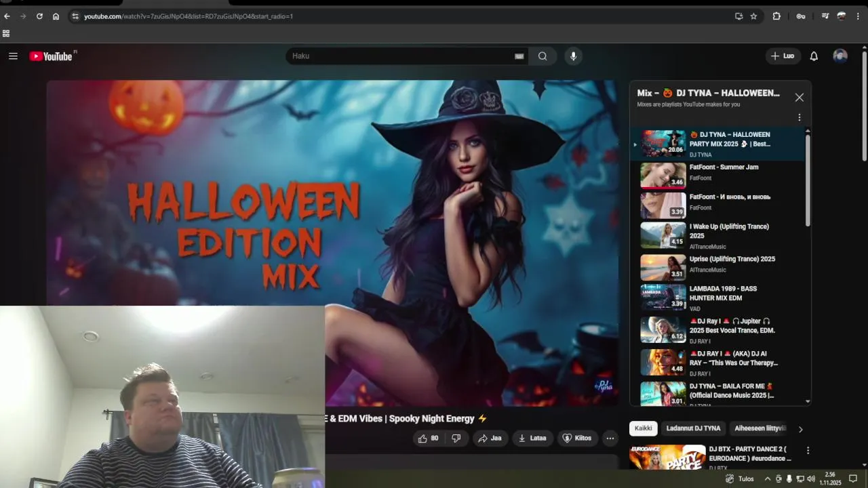Open the YouTube hamburger guide menu
868x488 pixels.
pos(13,56)
